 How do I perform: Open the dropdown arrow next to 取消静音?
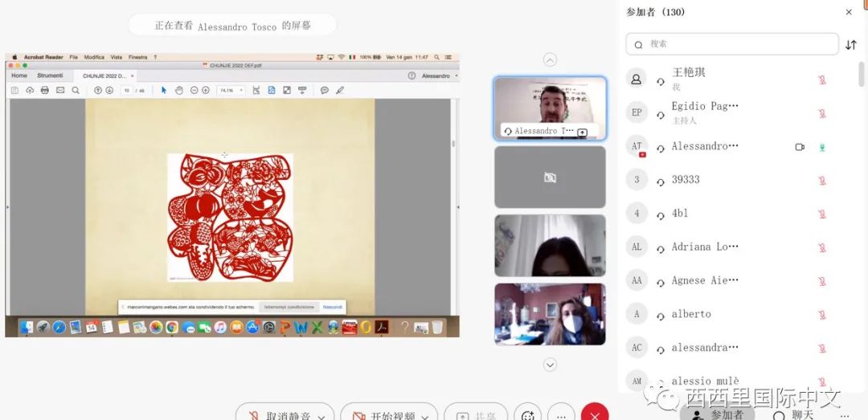(x=321, y=416)
